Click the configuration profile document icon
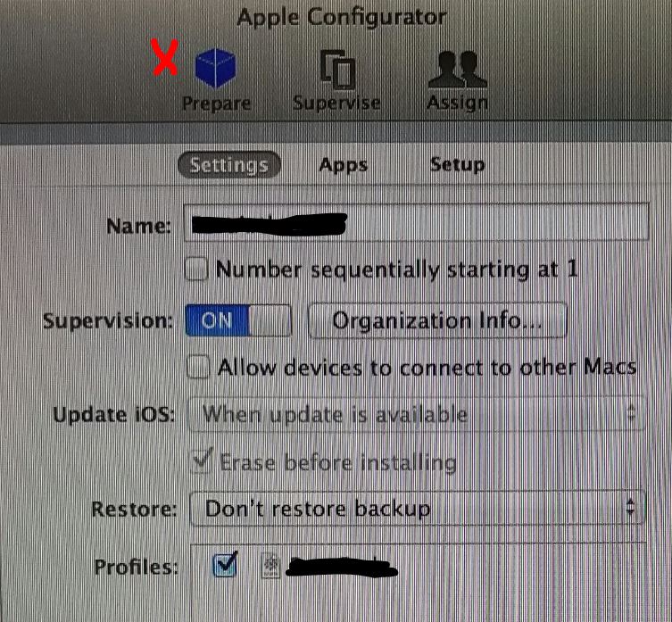 [x=271, y=566]
